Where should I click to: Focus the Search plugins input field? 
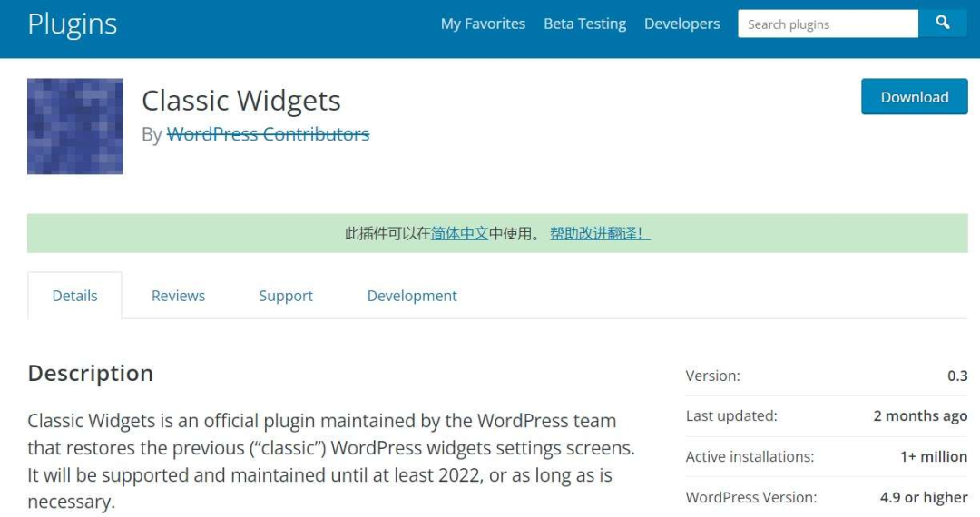[x=828, y=24]
